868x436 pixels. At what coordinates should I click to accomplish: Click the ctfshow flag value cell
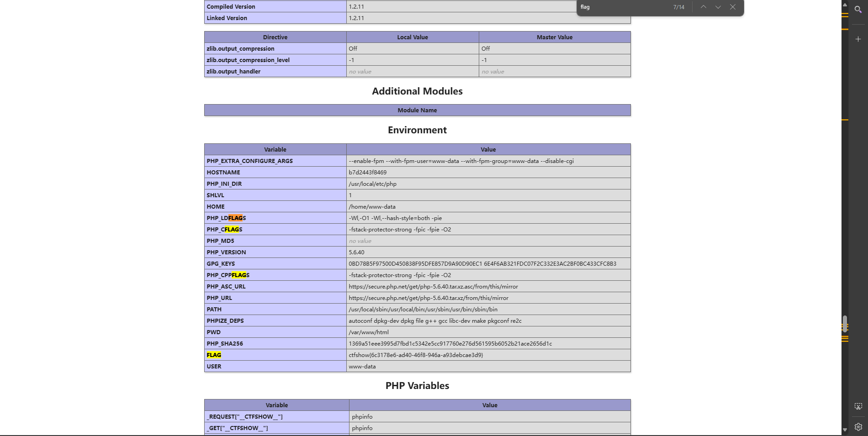coord(415,355)
